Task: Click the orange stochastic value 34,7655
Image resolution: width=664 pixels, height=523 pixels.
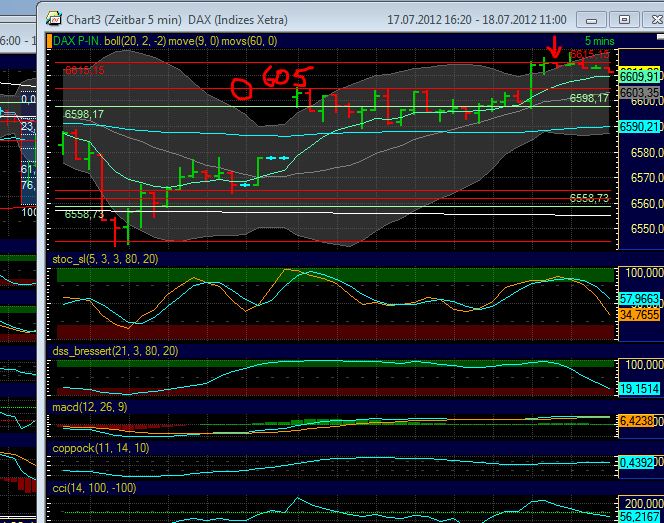Action: pyautogui.click(x=640, y=315)
